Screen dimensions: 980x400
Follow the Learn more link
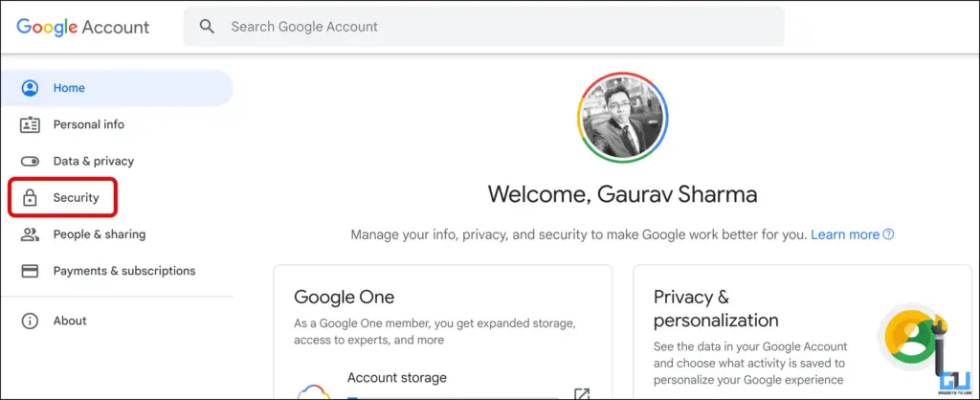tap(845, 235)
